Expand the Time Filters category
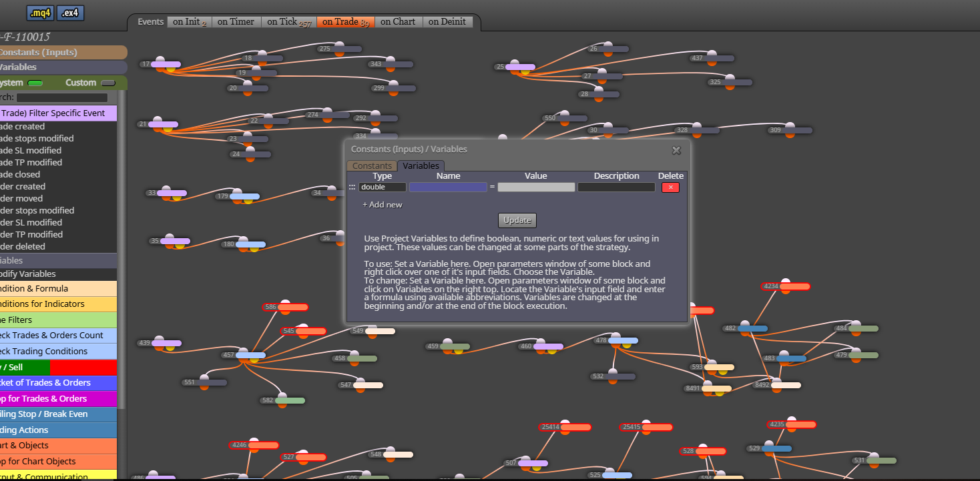This screenshot has width=980, height=481. click(58, 320)
